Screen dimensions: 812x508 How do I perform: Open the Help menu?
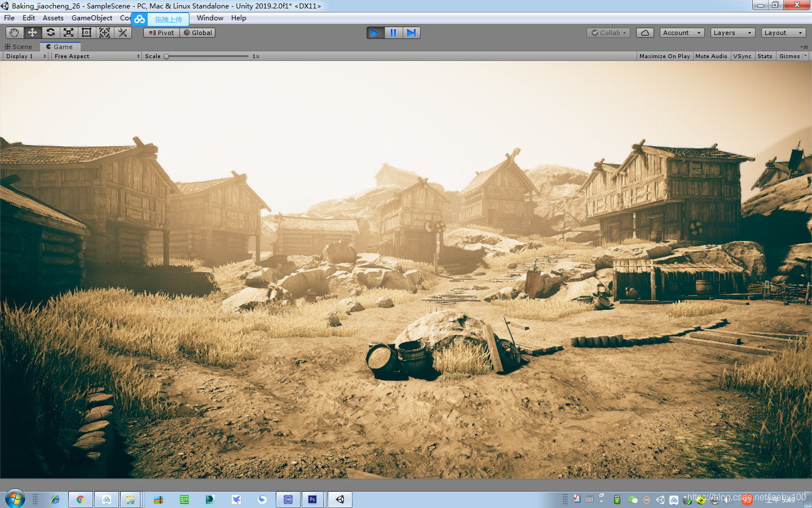click(239, 18)
